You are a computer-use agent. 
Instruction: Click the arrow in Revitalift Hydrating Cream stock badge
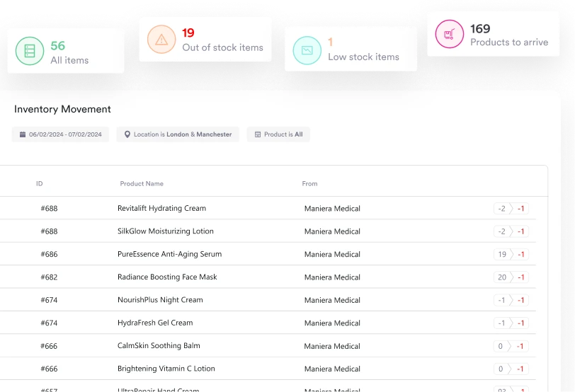(x=511, y=209)
